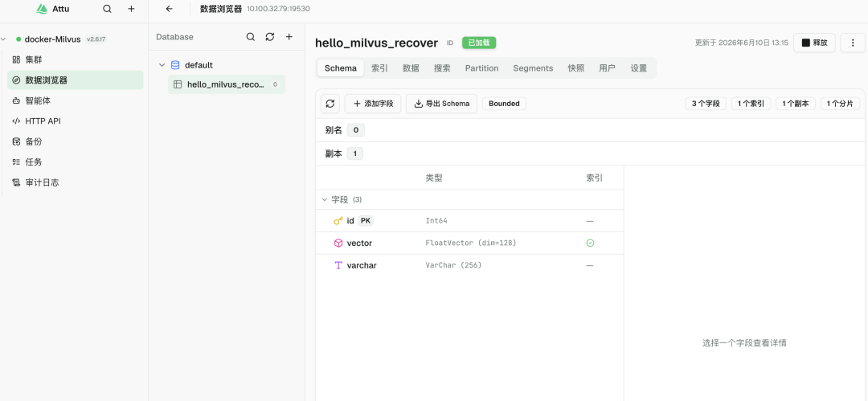The image size is (868, 401).
Task: Switch to the 数据 tab
Action: [411, 68]
